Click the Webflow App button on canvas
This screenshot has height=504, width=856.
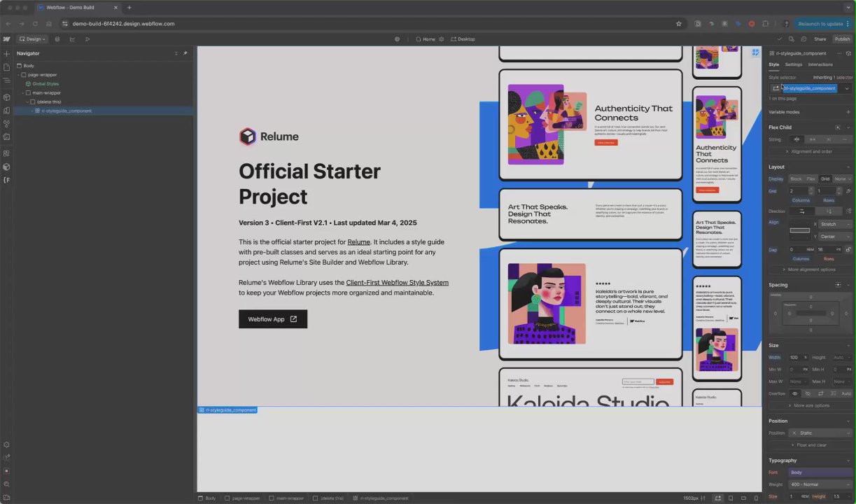pyautogui.click(x=273, y=319)
